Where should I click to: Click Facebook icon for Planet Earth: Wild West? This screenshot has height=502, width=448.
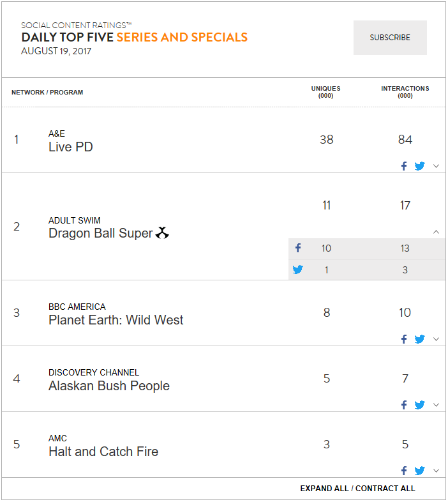[404, 339]
